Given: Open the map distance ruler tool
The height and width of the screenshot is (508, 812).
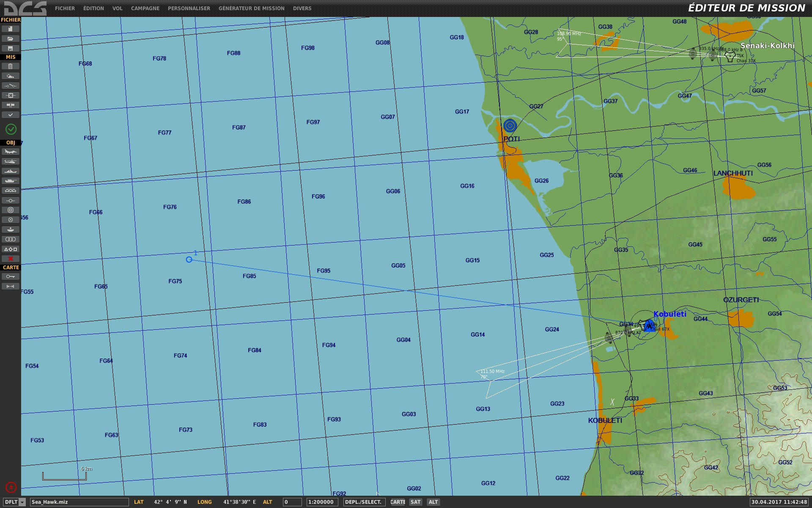Looking at the screenshot, I should click(11, 287).
